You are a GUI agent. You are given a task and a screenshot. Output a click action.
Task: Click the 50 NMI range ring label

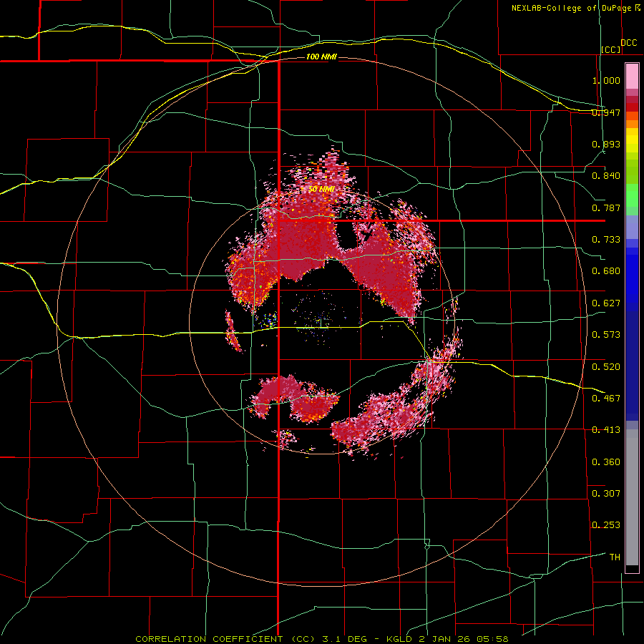coord(321,189)
